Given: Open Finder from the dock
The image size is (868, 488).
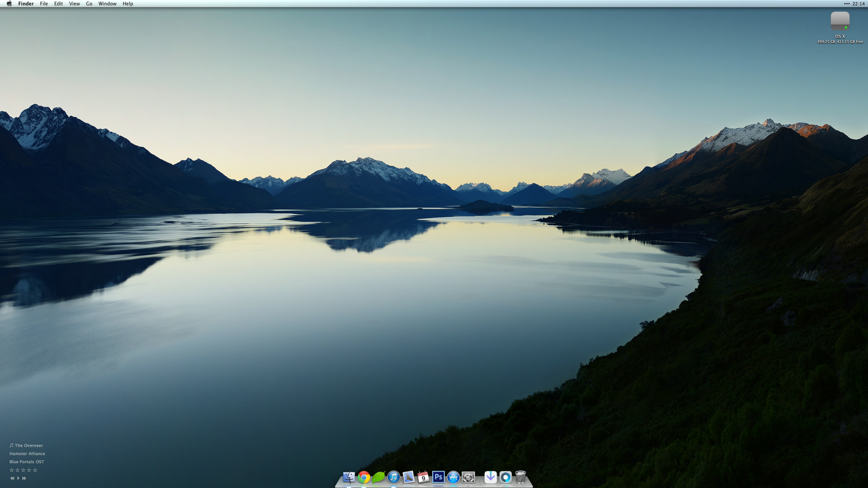Looking at the screenshot, I should coord(349,477).
